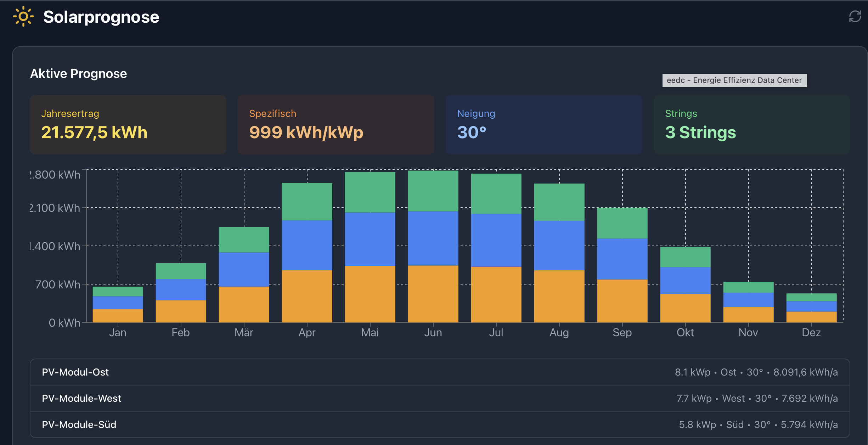Click the Jahresertrag 21.577,5 kWh card
Image resolution: width=868 pixels, height=445 pixels.
[128, 124]
